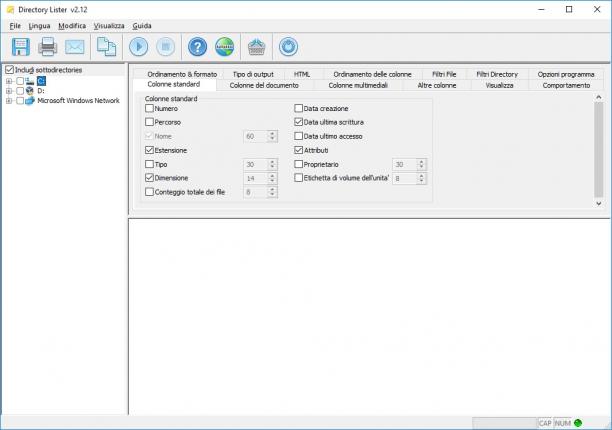Select the D: disc drive icon
The width and height of the screenshot is (612, 430).
30,91
